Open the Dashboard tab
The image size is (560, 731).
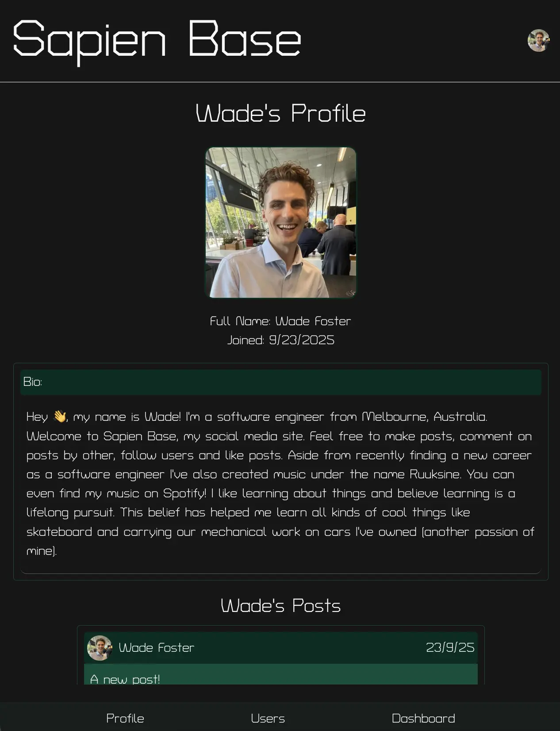click(x=423, y=718)
